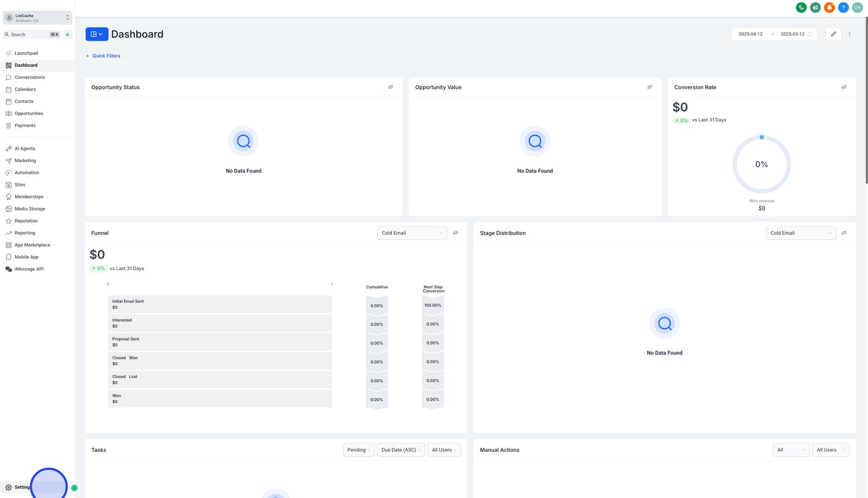Collapse the sidebar with green arrow
The width and height of the screenshot is (868, 498).
74,488
